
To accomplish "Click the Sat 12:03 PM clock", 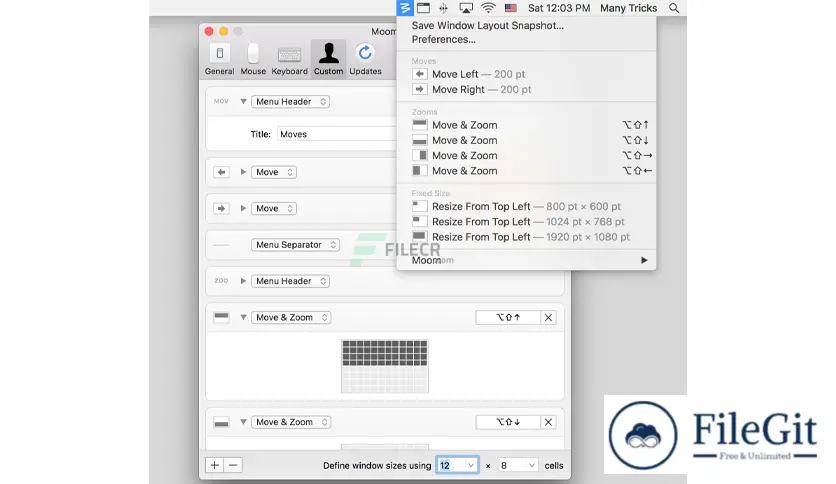I will coord(559,8).
